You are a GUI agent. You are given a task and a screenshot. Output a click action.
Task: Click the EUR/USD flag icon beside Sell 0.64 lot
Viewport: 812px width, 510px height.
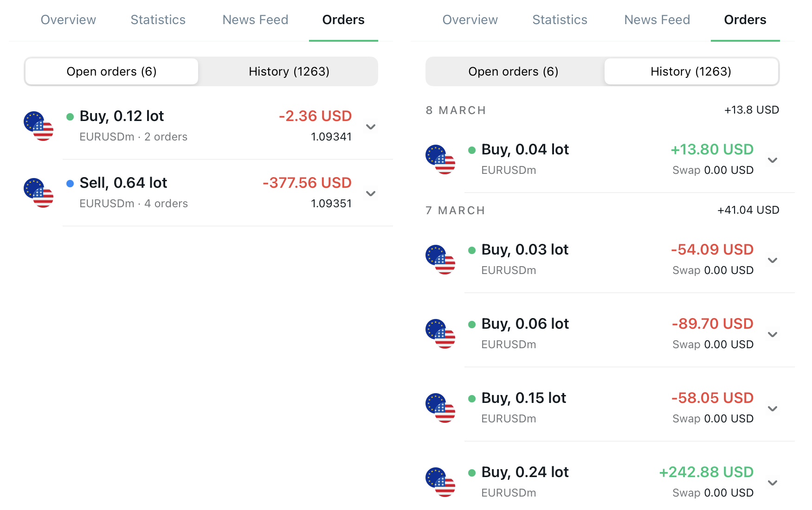[39, 193]
